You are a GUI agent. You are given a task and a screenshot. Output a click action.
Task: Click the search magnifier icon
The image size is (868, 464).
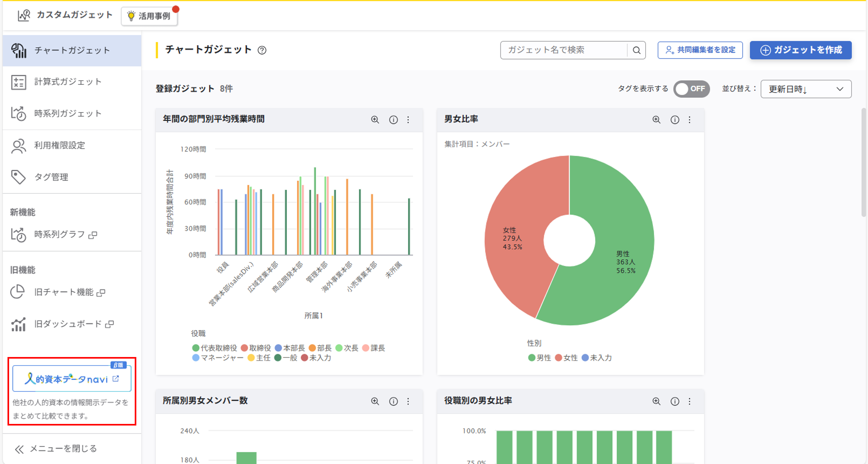pyautogui.click(x=636, y=50)
